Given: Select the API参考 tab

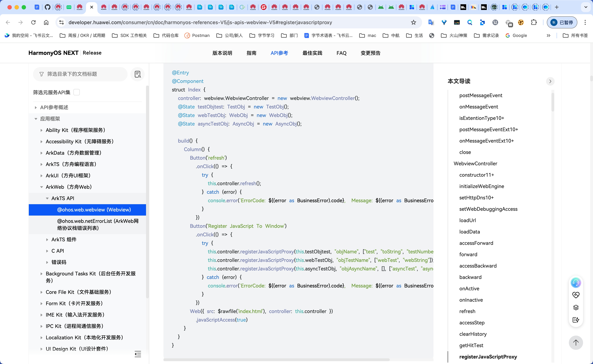Looking at the screenshot, I should coord(279,53).
